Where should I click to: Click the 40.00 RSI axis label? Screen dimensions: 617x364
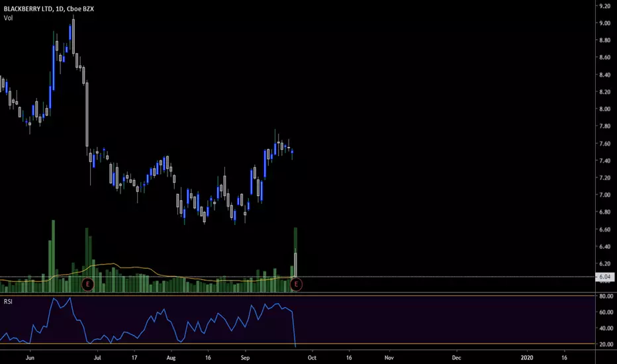[x=606, y=328]
